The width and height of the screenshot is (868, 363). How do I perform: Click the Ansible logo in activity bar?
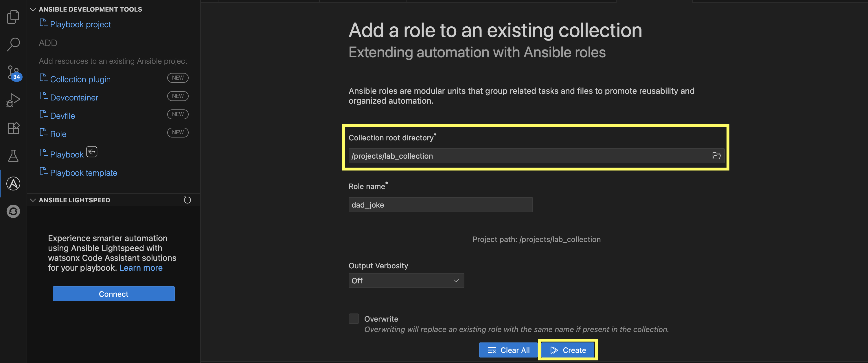[13, 184]
